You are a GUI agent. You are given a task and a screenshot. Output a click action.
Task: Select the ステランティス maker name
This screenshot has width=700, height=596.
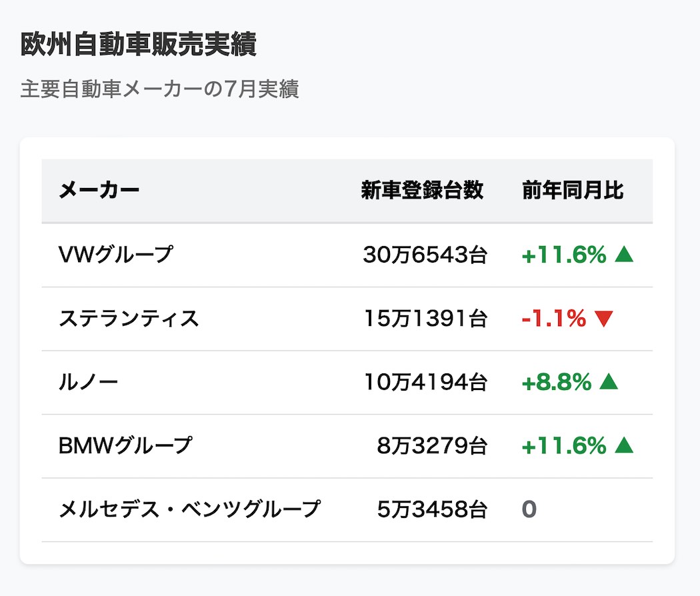pos(129,319)
